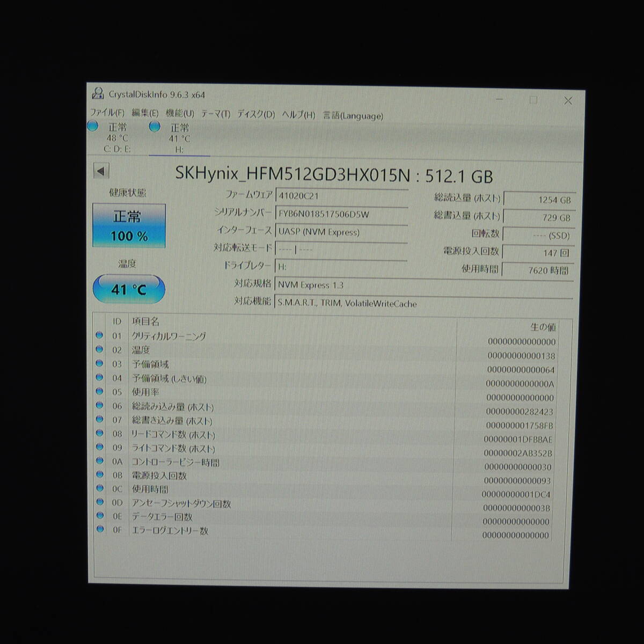This screenshot has width=644, height=644.
Task: Select row 02 温度
Action: [327, 352]
